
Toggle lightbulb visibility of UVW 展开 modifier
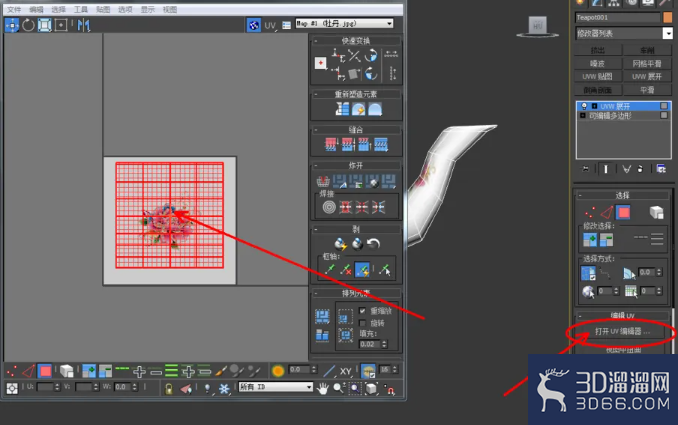coord(584,106)
